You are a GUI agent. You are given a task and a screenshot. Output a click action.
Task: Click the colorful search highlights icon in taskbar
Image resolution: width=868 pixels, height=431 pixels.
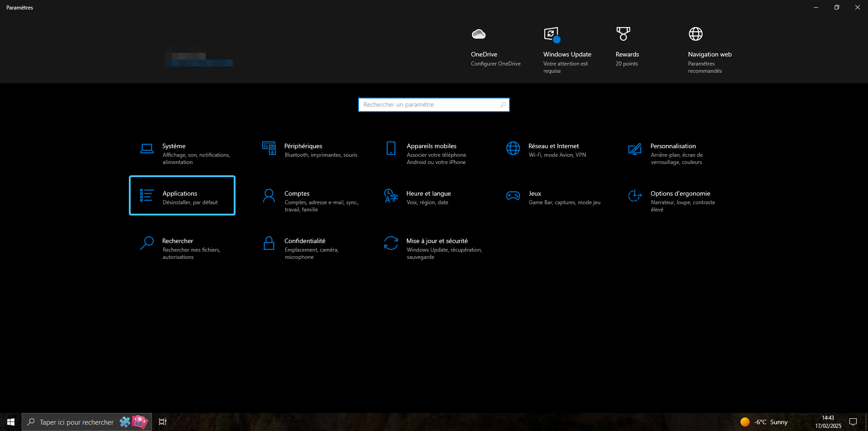click(x=134, y=422)
